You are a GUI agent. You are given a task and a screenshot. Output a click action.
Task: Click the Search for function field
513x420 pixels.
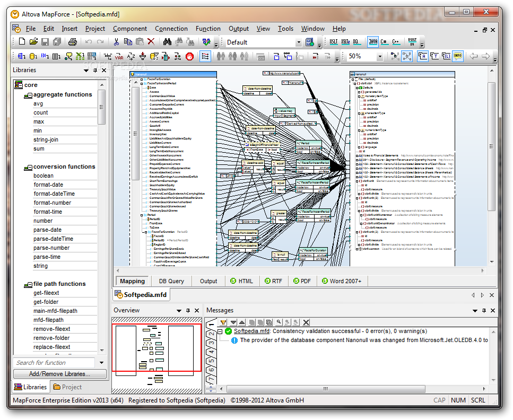(54, 362)
